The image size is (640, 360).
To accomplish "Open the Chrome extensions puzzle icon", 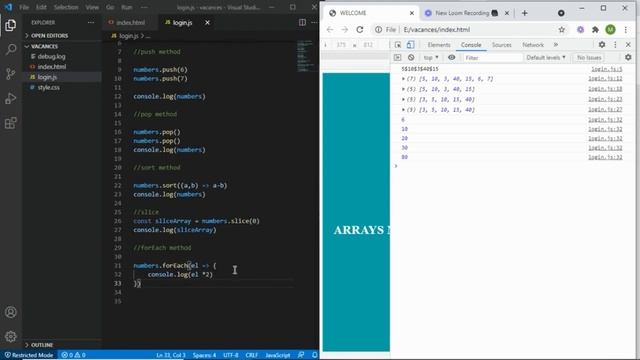I will (x=595, y=29).
